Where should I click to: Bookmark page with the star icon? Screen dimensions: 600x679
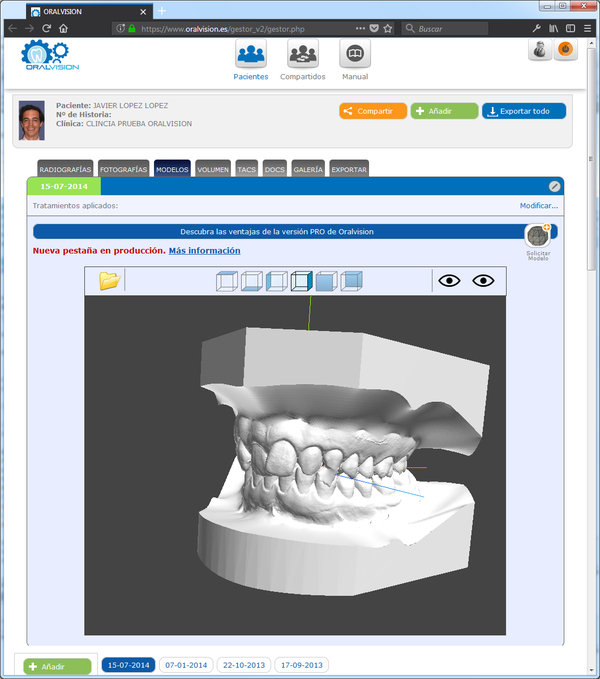pyautogui.click(x=388, y=29)
